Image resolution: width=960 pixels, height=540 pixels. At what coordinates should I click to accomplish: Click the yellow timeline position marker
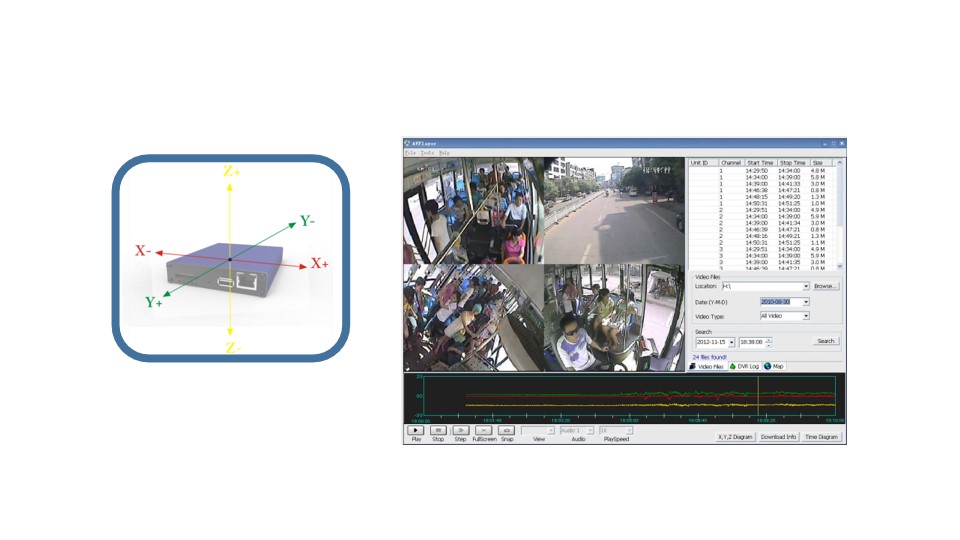click(x=758, y=397)
